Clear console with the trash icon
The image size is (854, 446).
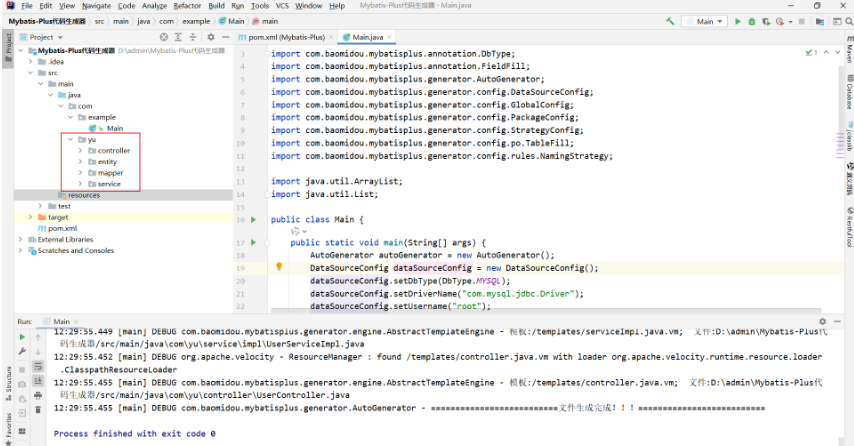[x=38, y=410]
